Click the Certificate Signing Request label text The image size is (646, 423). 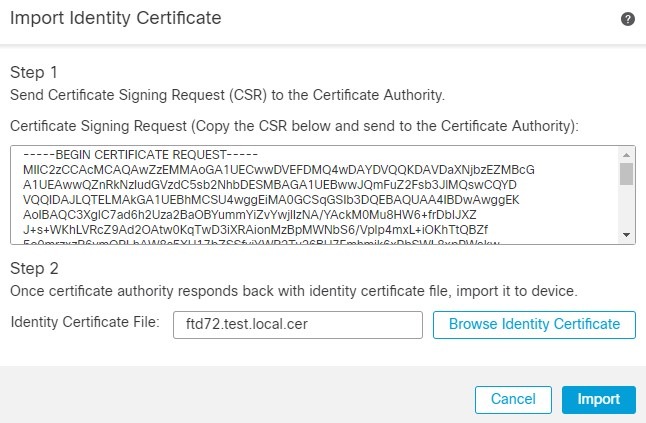coord(294,127)
